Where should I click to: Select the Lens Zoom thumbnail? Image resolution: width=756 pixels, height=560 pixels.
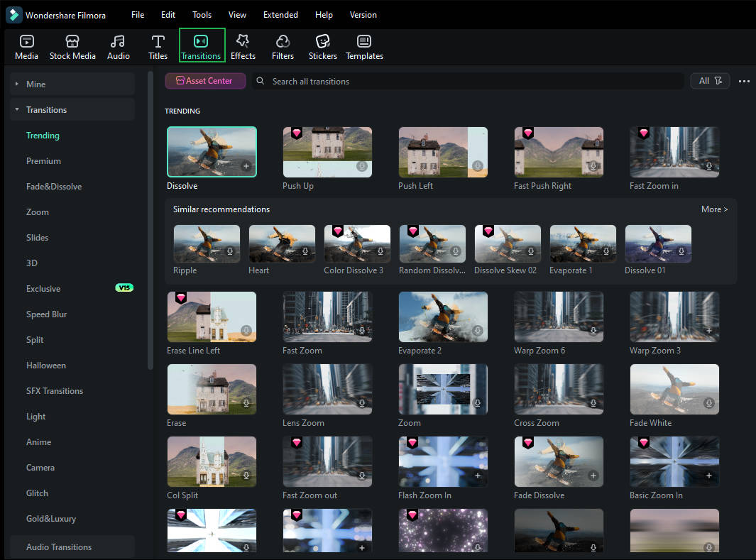pyautogui.click(x=327, y=389)
